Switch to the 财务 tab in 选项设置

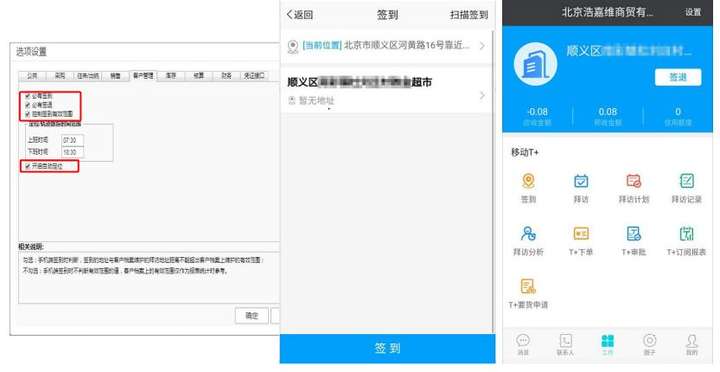pyautogui.click(x=226, y=76)
